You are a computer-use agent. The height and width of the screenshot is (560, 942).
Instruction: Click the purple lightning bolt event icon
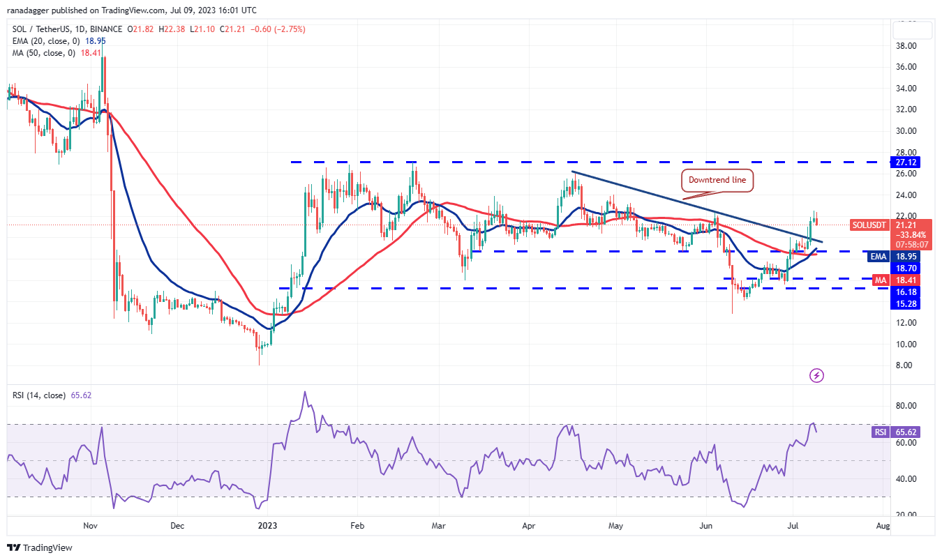click(x=816, y=376)
